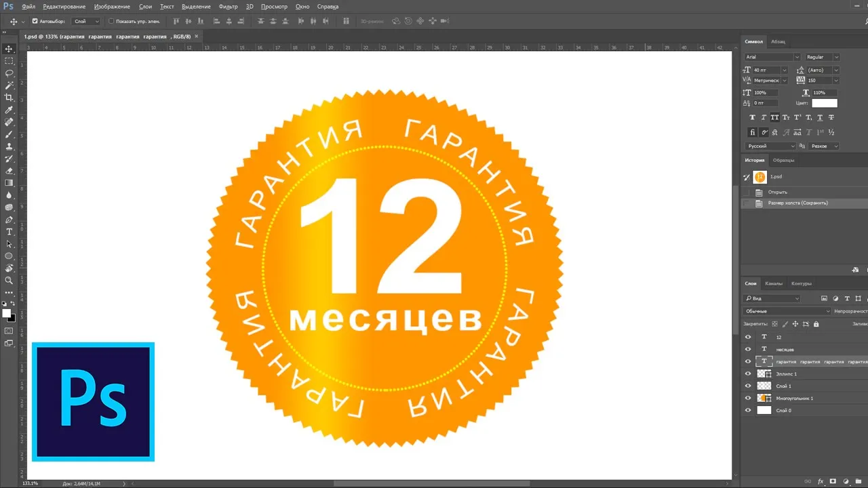Switch to the Абзац tab
This screenshot has width=868, height=488.
(778, 41)
